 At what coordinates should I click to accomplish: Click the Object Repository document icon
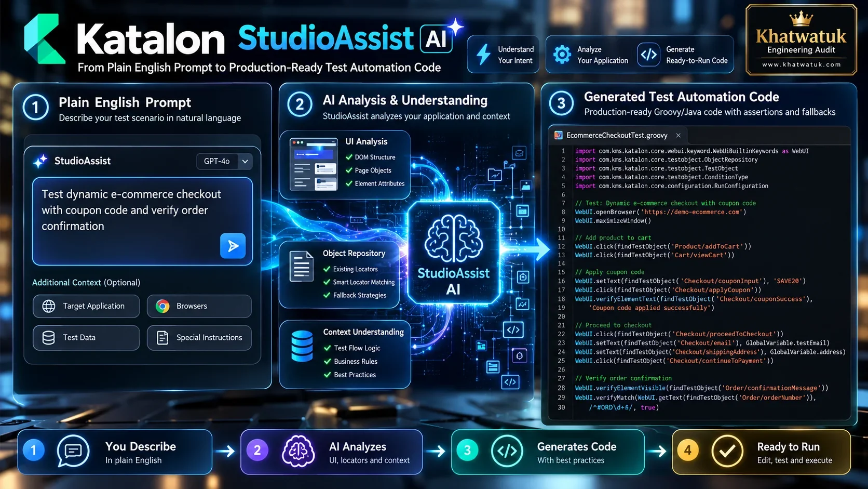pos(301,266)
